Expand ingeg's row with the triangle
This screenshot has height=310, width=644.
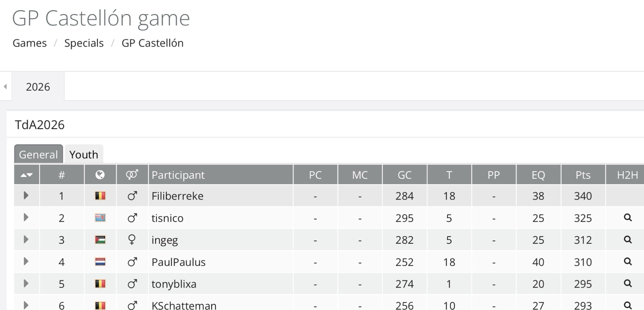[26, 240]
